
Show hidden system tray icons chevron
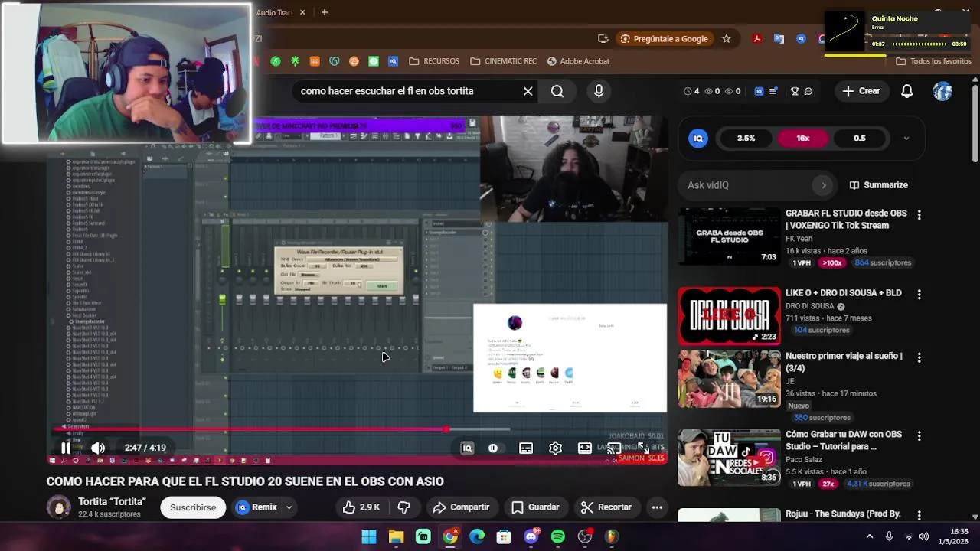869,536
